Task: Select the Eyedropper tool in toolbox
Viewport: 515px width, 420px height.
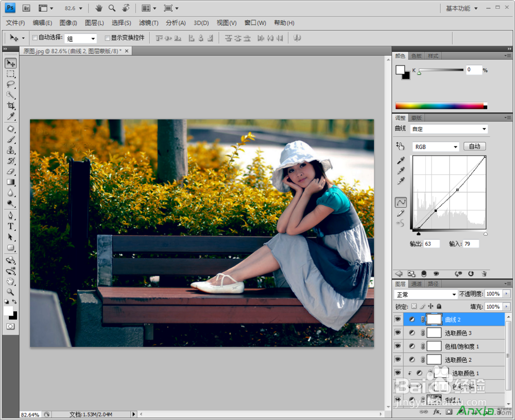Action: click(10, 116)
